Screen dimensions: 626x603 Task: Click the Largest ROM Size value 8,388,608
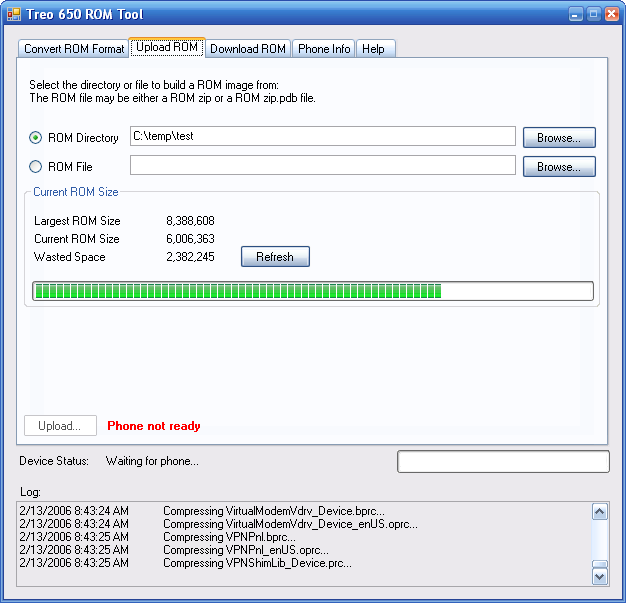(x=190, y=221)
